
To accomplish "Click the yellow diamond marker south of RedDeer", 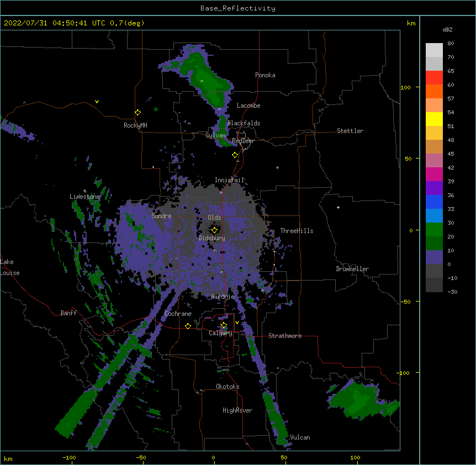I will tap(235, 155).
